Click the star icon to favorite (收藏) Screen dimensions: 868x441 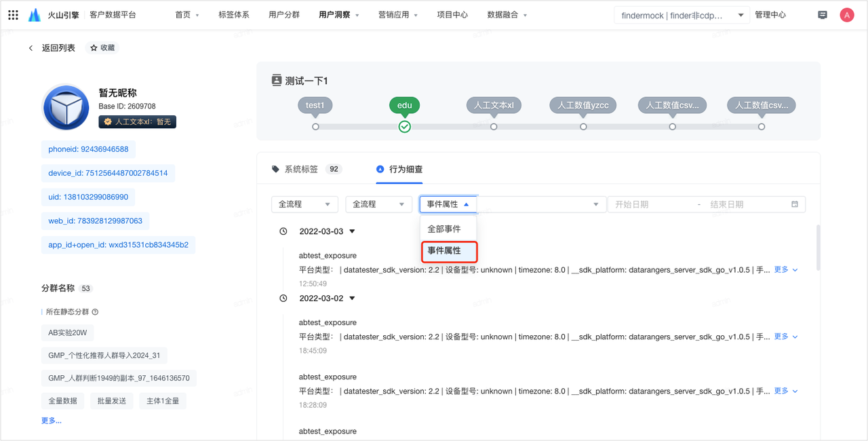94,48
